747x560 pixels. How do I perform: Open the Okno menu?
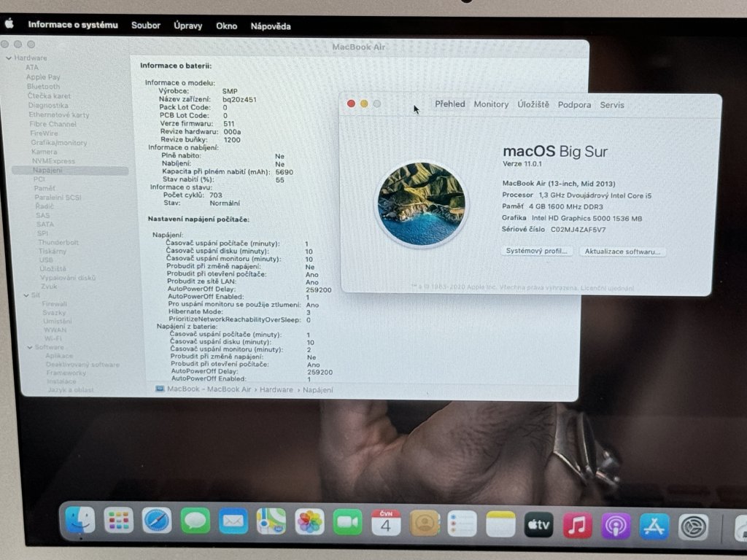coord(226,26)
